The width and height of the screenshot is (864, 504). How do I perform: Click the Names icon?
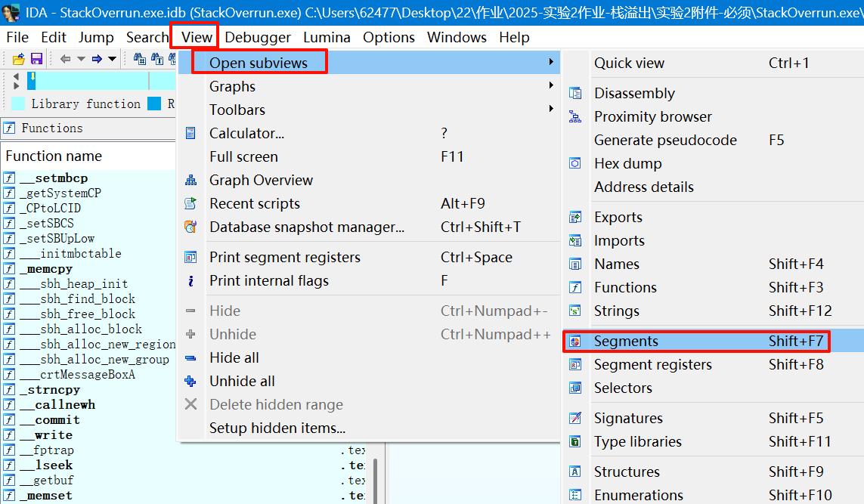coord(575,264)
